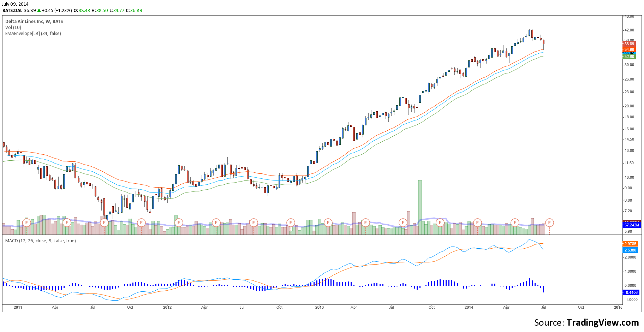Click the orange 2.9785 MACD signal tag
The width and height of the screenshot is (644, 332).
click(630, 244)
